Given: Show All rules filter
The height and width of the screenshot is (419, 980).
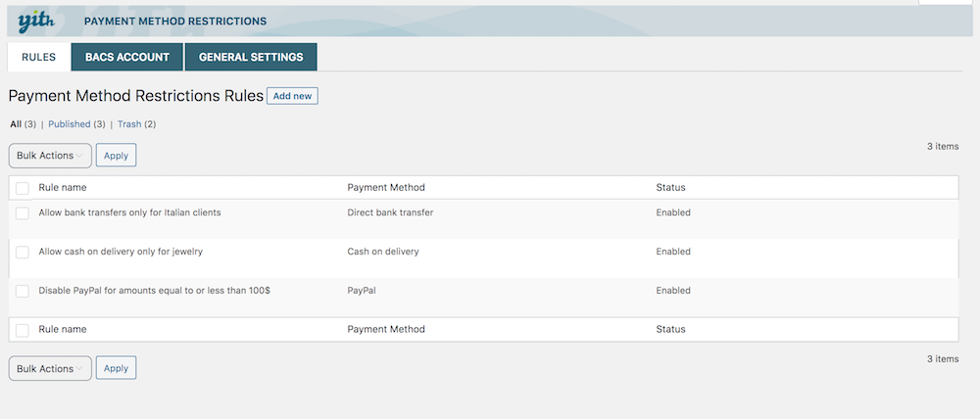Looking at the screenshot, I should 16,124.
